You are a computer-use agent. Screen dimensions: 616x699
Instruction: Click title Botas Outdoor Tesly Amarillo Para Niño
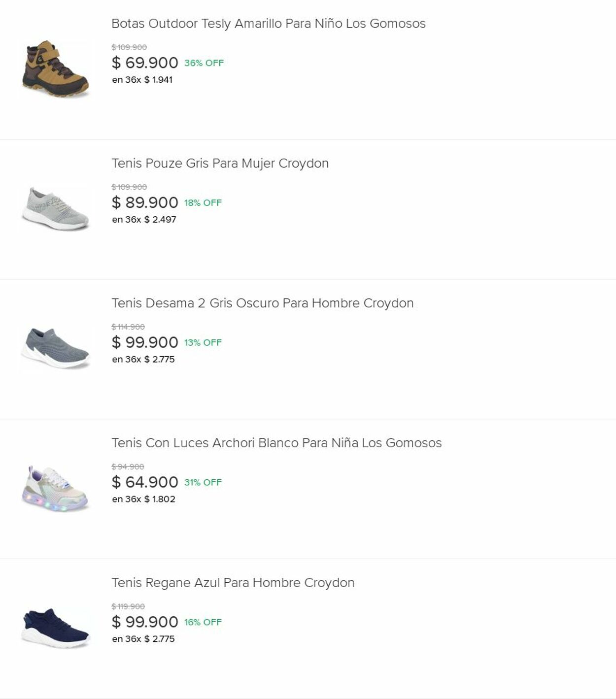pos(268,24)
